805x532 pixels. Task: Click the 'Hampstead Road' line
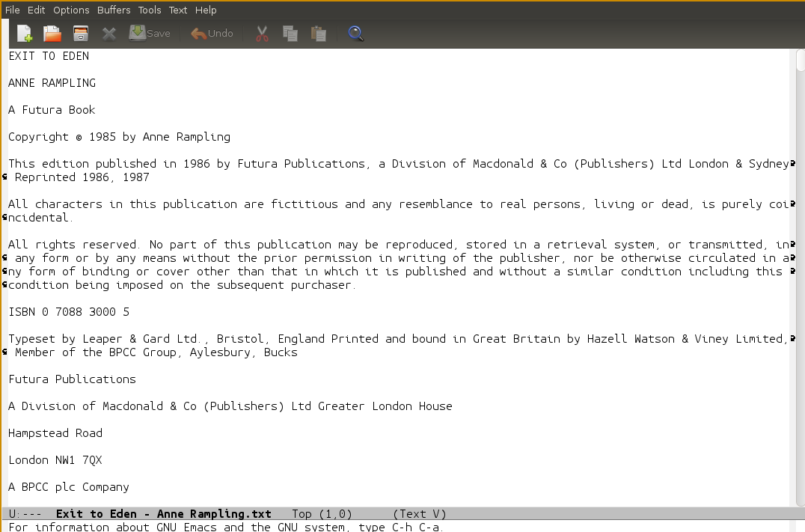[x=55, y=433]
